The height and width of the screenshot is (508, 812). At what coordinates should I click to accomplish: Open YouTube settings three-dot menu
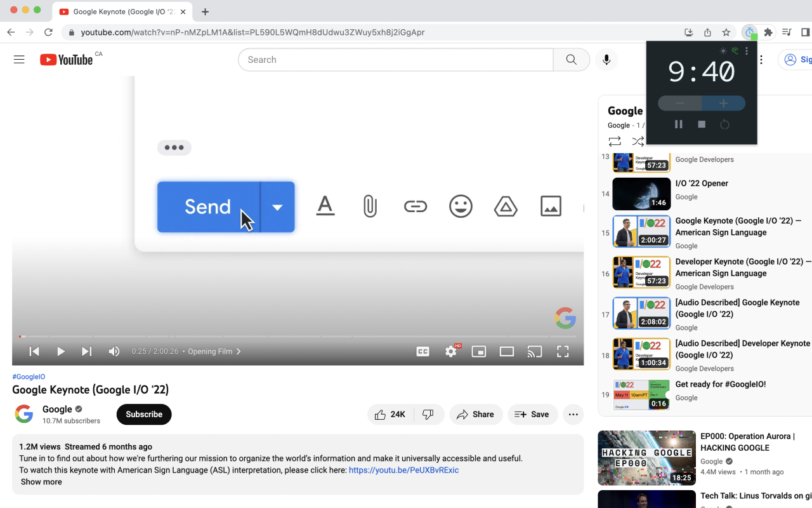point(761,60)
